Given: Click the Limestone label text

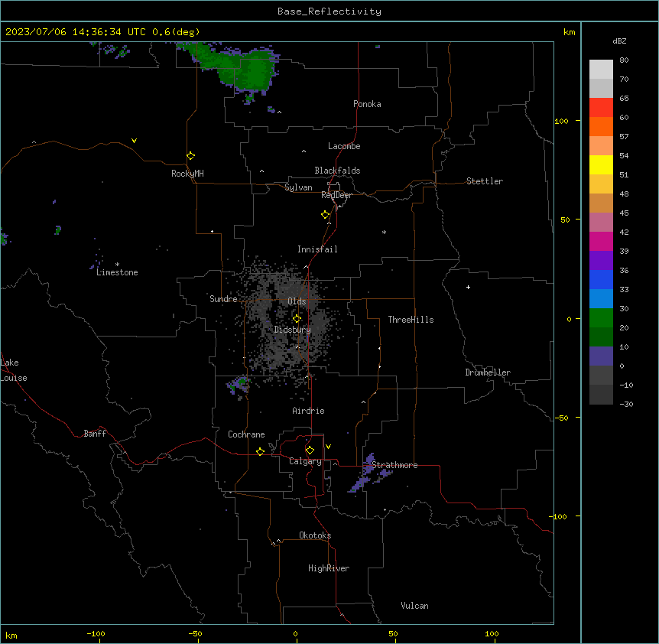Looking at the screenshot, I should [117, 272].
